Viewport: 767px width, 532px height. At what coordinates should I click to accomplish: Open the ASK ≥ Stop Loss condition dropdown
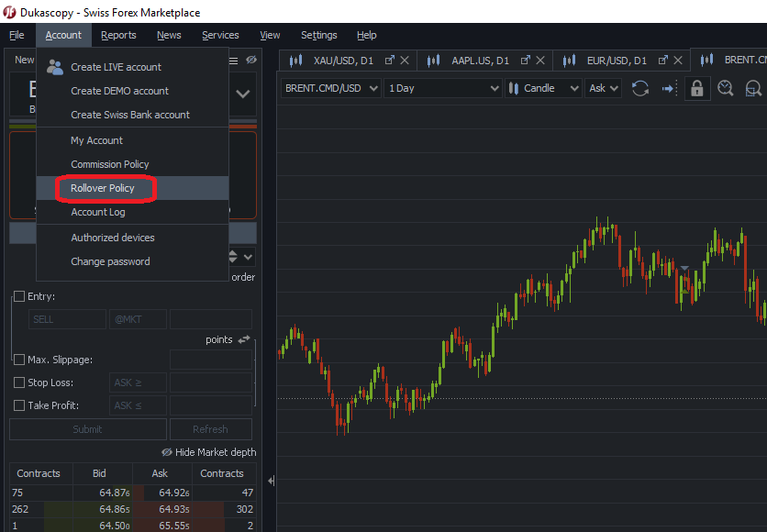138,382
